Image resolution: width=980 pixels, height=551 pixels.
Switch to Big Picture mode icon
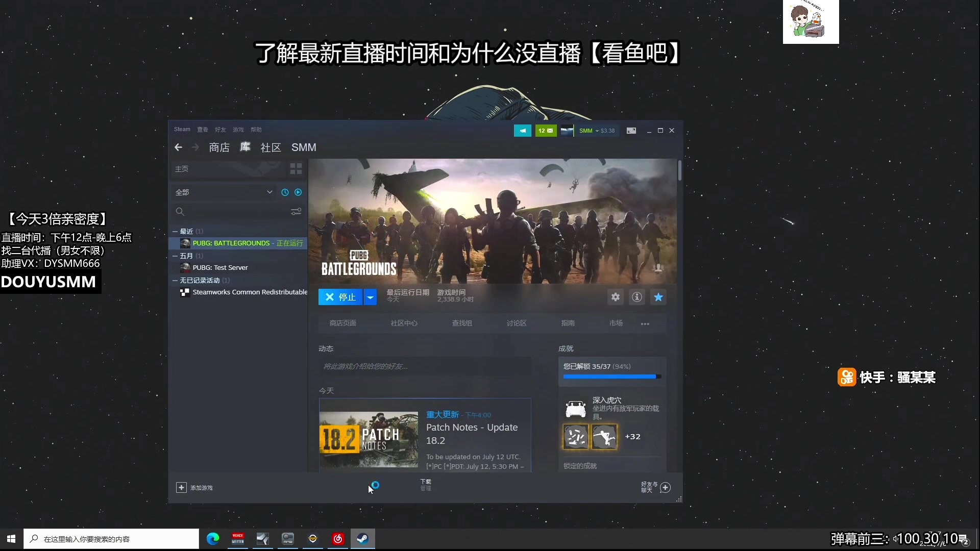[x=631, y=131]
